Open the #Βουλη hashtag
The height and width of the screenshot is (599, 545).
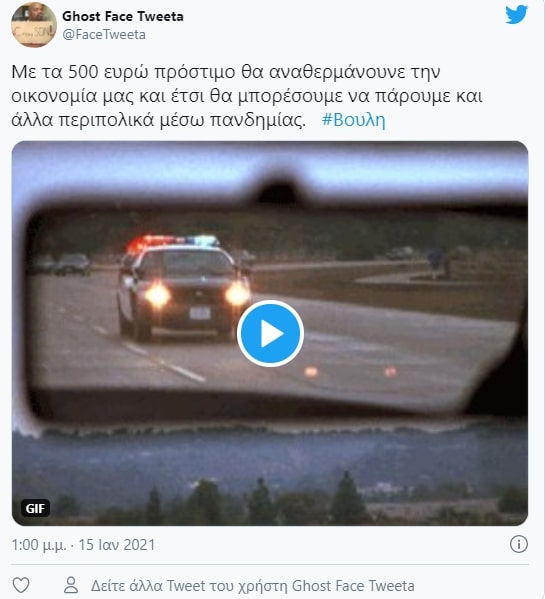(x=353, y=120)
